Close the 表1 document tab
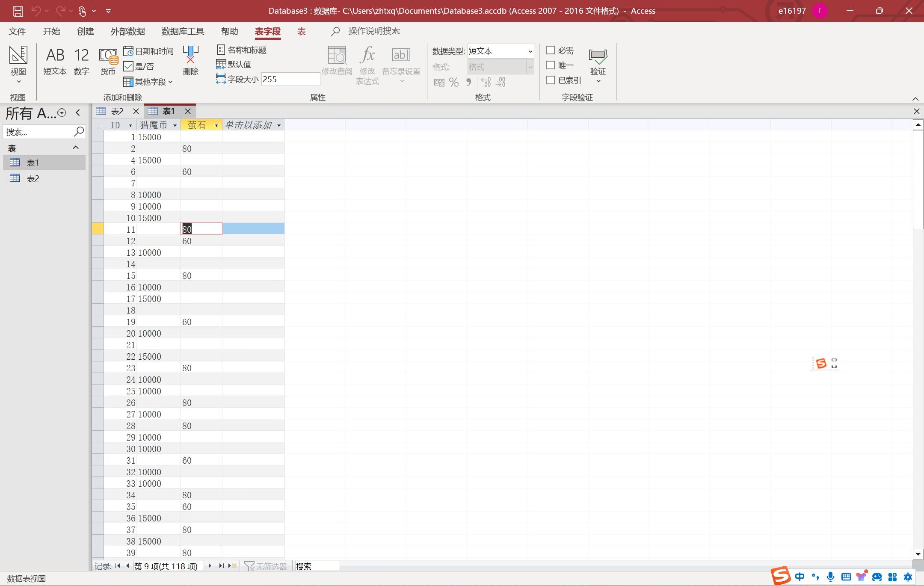The width and height of the screenshot is (924, 586). (187, 111)
